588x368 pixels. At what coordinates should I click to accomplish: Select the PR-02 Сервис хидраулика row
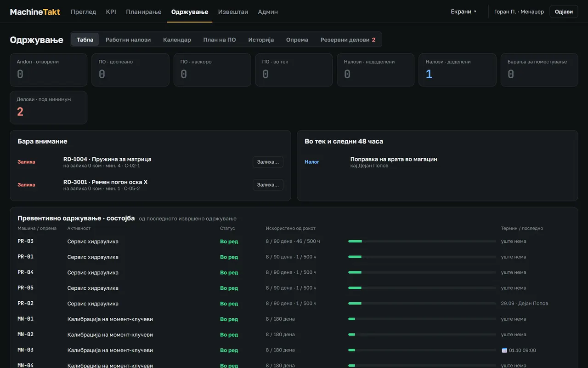[x=294, y=304]
